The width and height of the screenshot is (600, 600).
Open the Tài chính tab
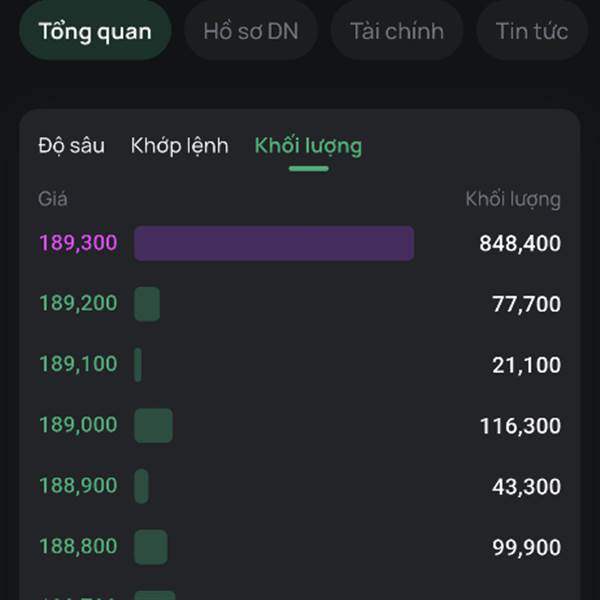pos(397,31)
